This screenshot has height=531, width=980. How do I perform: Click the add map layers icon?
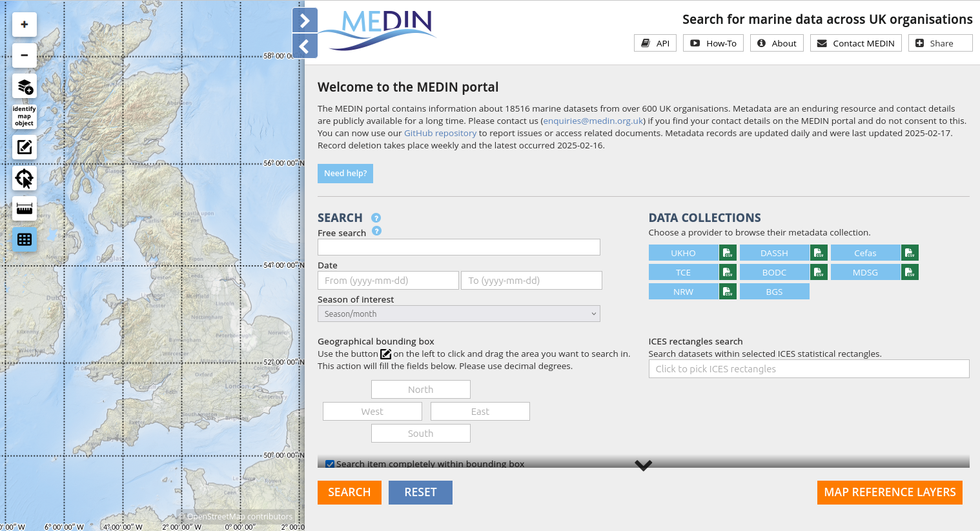click(25, 86)
